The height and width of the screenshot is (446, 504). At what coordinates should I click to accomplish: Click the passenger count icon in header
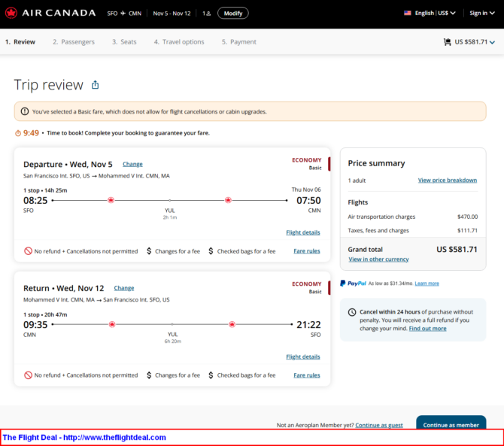(207, 14)
